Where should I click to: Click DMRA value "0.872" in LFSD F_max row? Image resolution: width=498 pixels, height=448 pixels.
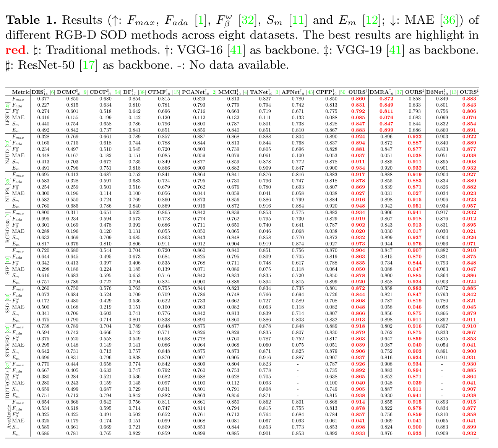tap(386, 99)
